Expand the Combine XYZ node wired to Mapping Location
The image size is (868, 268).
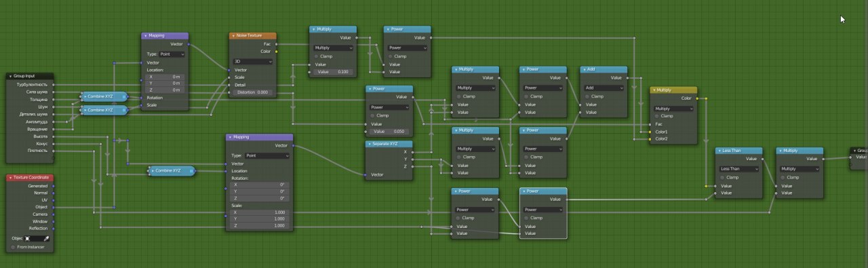(153, 171)
